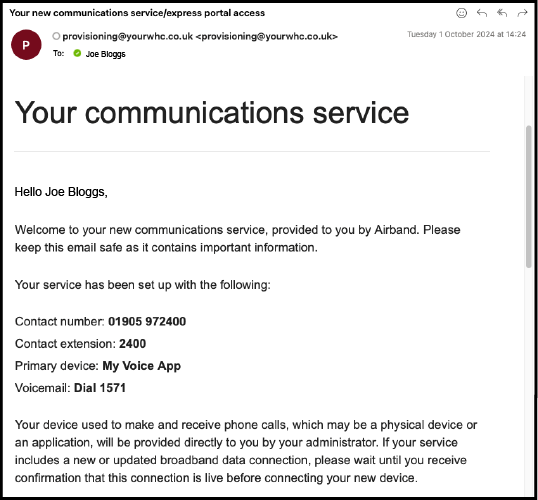Forward this email using the forward arrow
The image size is (538, 500).
coord(522,13)
